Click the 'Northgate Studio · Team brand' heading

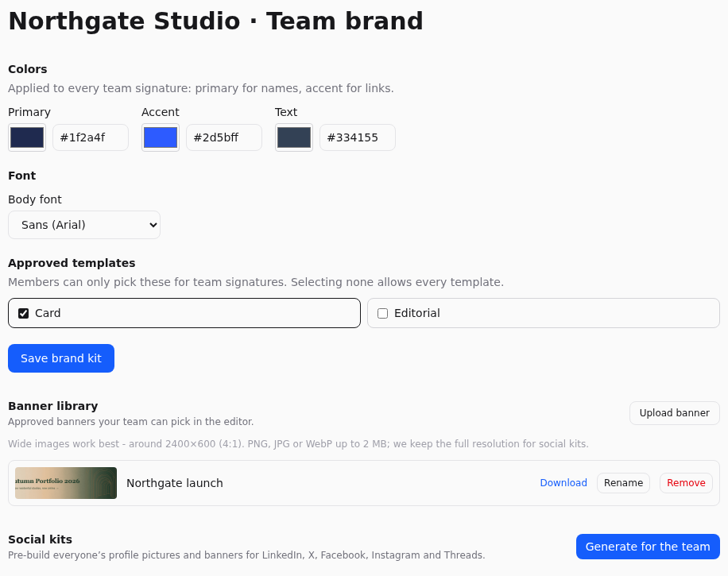click(x=216, y=21)
